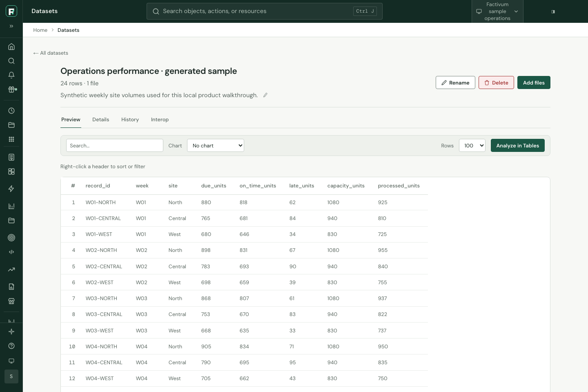Click the due_units column header

pos(214,186)
